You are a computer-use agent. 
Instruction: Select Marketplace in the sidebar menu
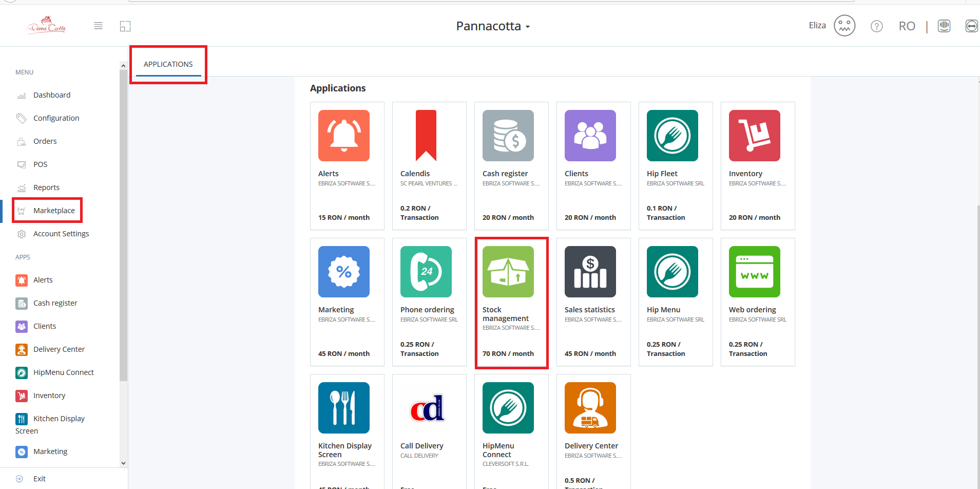click(x=54, y=211)
